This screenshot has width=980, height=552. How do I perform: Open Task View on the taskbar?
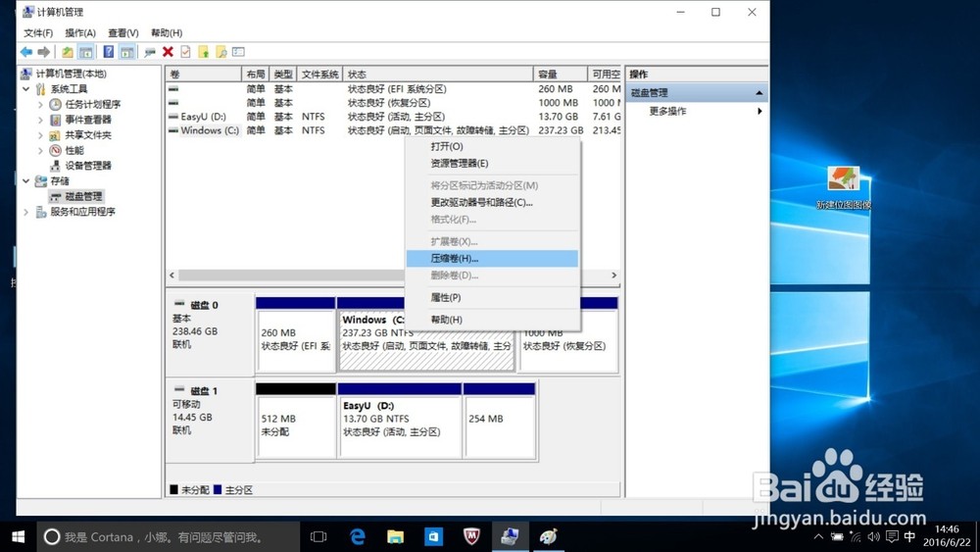pyautogui.click(x=318, y=537)
